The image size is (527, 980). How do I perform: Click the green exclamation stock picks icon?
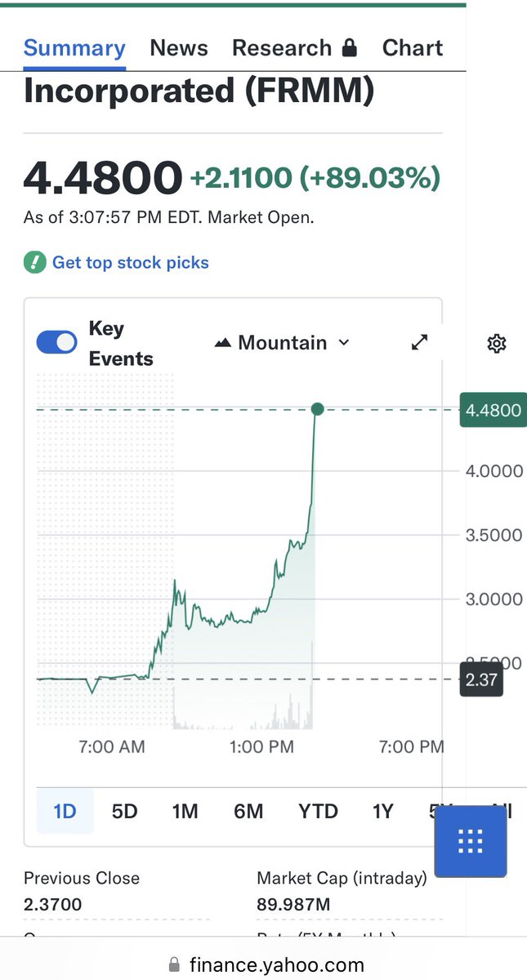35,263
